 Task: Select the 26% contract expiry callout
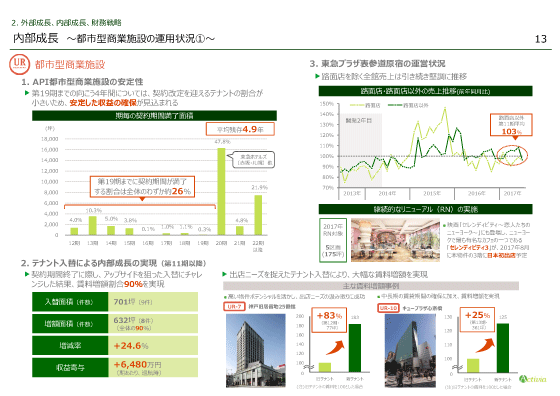(x=142, y=187)
